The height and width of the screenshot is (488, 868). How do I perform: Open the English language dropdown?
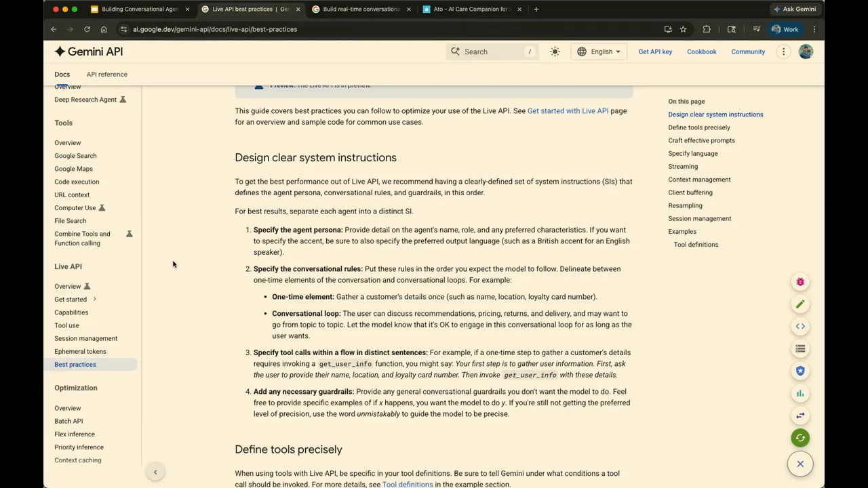(x=599, y=52)
